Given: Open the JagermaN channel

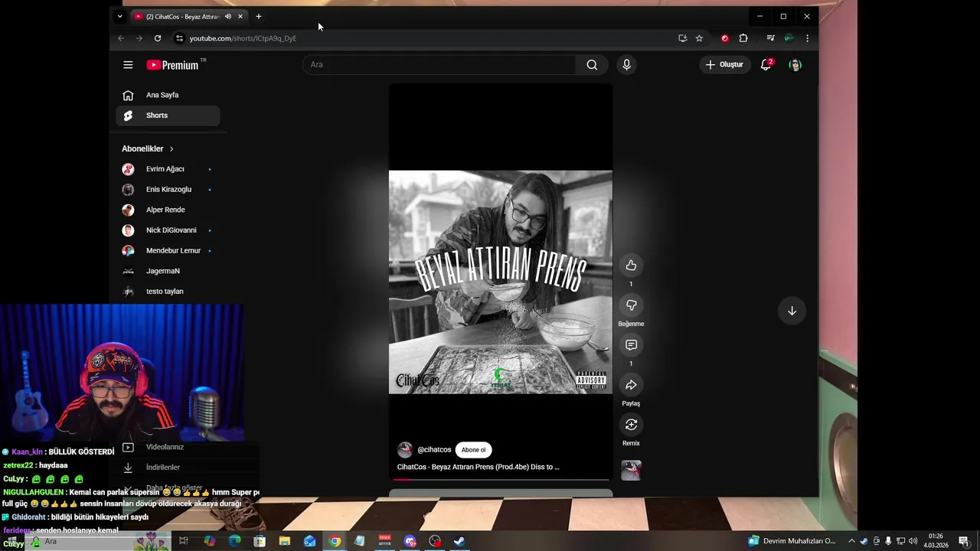Looking at the screenshot, I should [168, 271].
